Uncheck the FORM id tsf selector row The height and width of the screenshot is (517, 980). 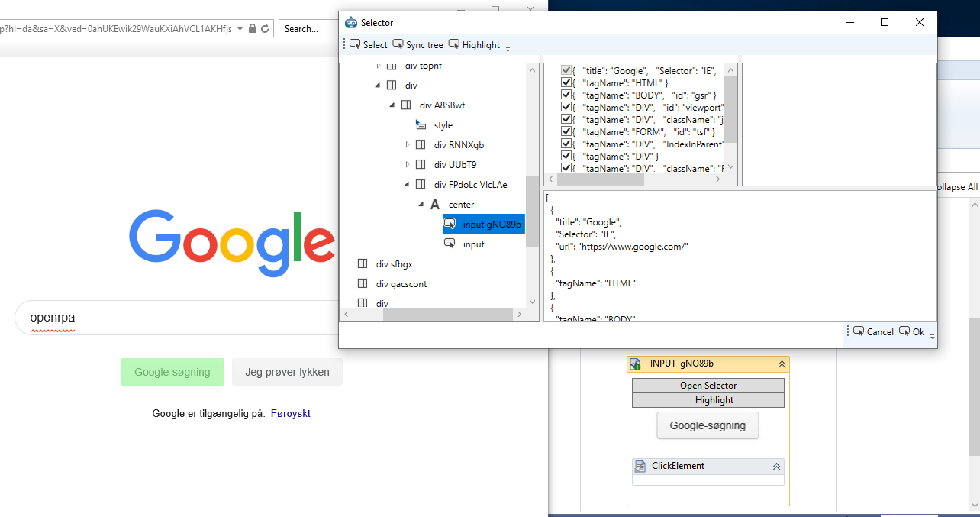pos(566,131)
